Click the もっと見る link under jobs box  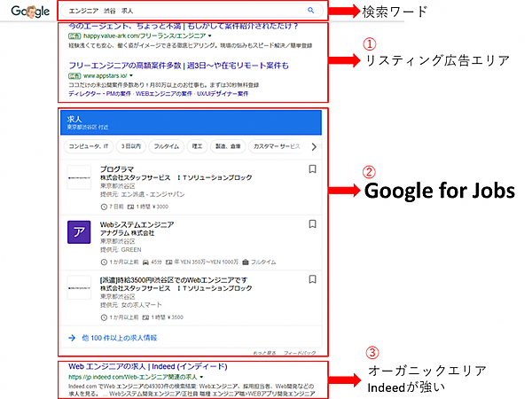(264, 353)
